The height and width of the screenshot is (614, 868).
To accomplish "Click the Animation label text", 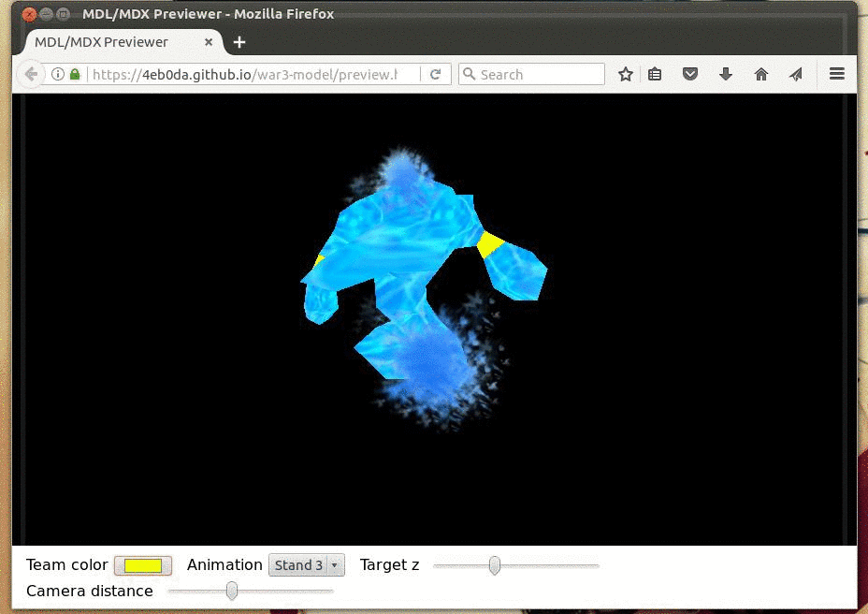I will pos(224,564).
